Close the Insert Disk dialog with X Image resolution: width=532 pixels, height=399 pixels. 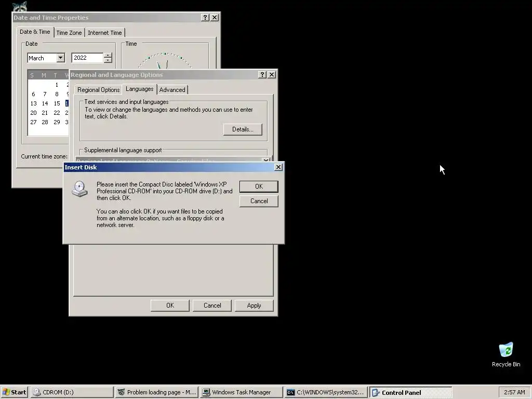coord(278,167)
